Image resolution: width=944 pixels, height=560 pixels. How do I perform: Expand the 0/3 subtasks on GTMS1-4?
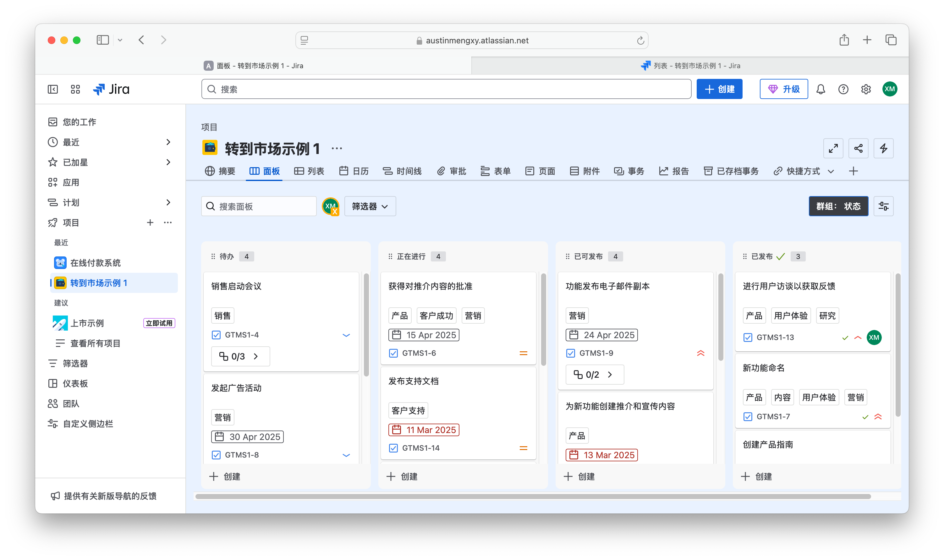click(x=240, y=356)
